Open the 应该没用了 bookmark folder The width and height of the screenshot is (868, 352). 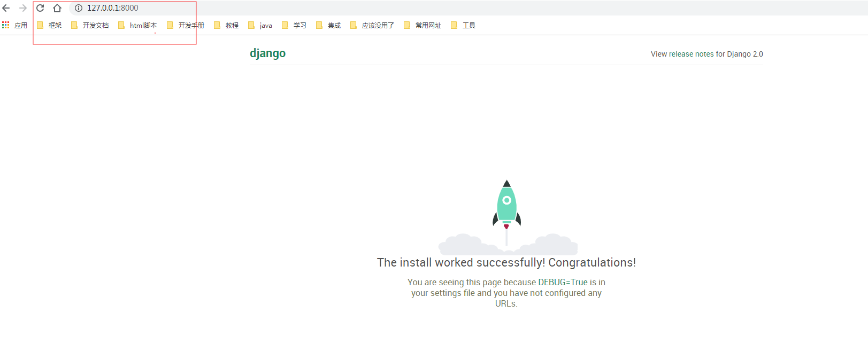(x=372, y=25)
